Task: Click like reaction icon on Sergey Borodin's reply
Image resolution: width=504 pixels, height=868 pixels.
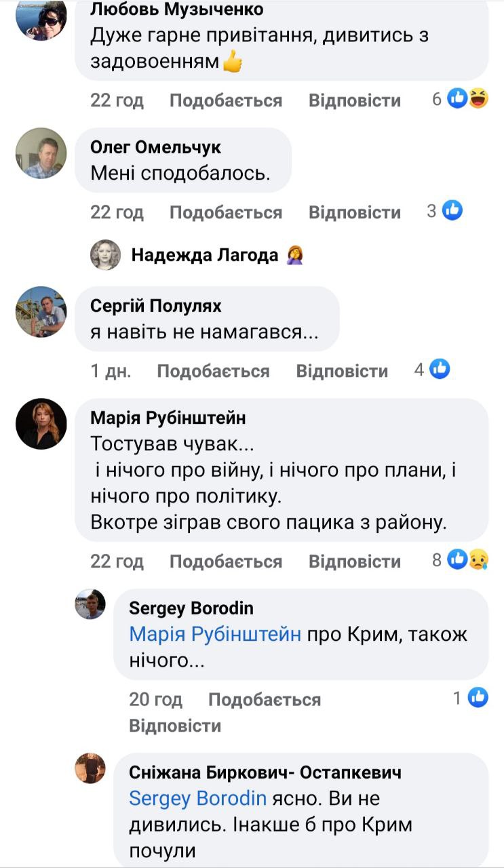Action: tap(478, 697)
